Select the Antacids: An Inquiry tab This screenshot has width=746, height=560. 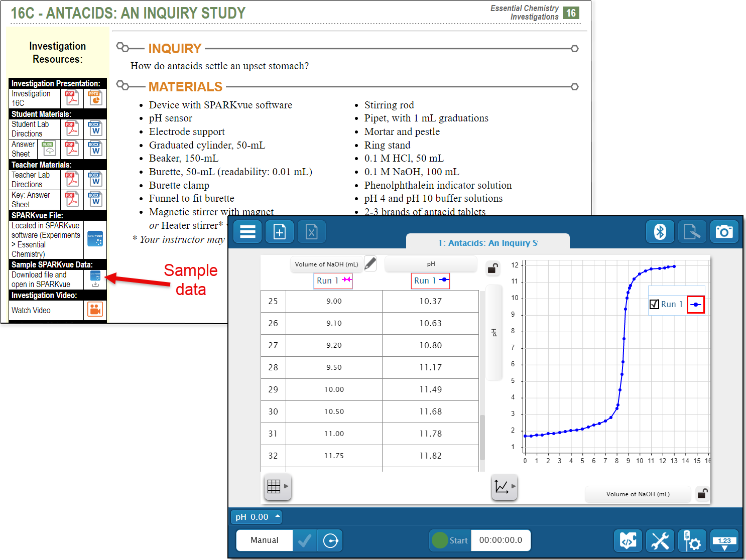(487, 242)
